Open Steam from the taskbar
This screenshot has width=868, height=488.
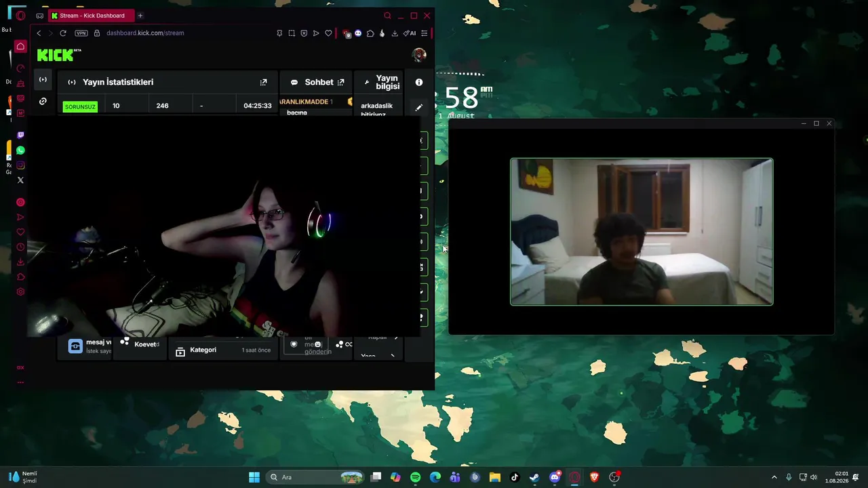[534, 477]
